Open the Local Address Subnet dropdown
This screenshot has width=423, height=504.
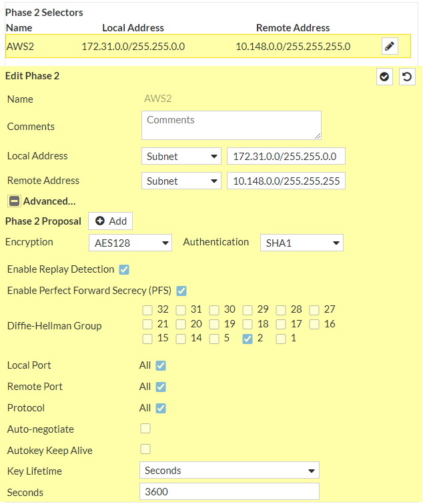coord(181,156)
